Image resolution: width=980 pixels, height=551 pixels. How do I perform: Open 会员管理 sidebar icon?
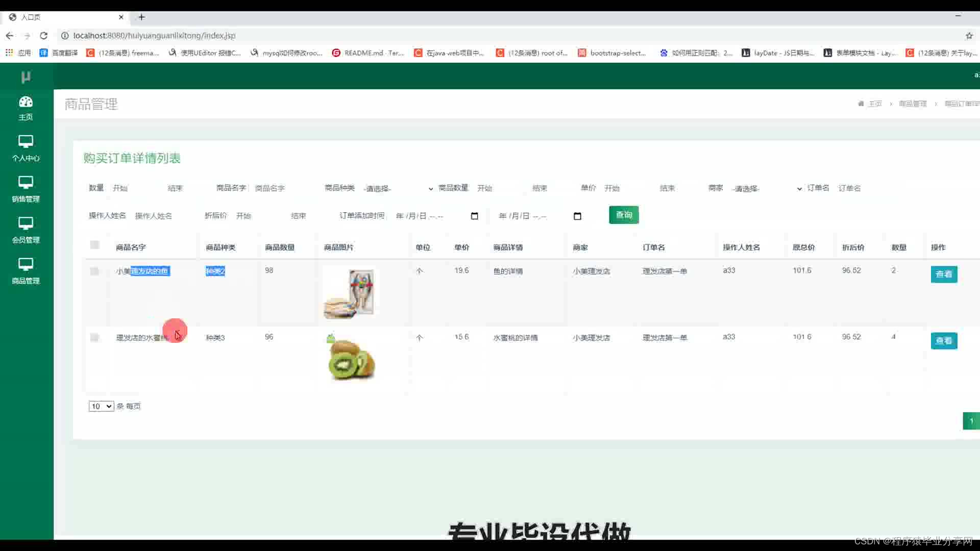pyautogui.click(x=26, y=223)
